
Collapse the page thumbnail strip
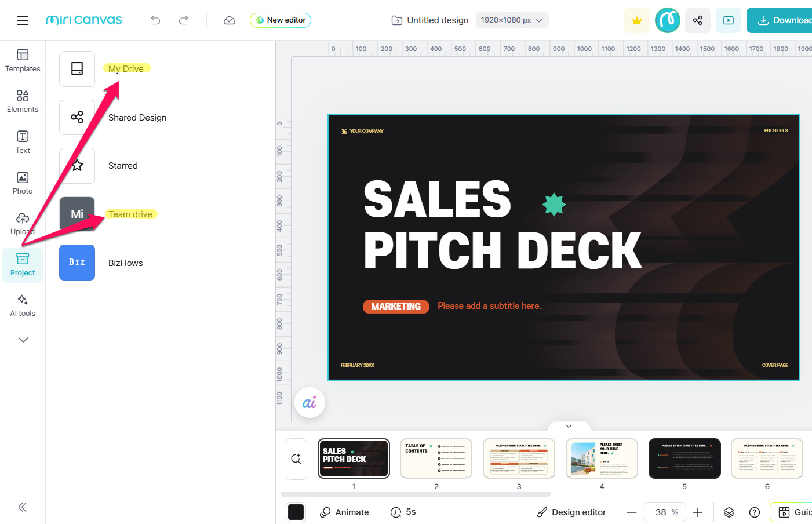[569, 426]
